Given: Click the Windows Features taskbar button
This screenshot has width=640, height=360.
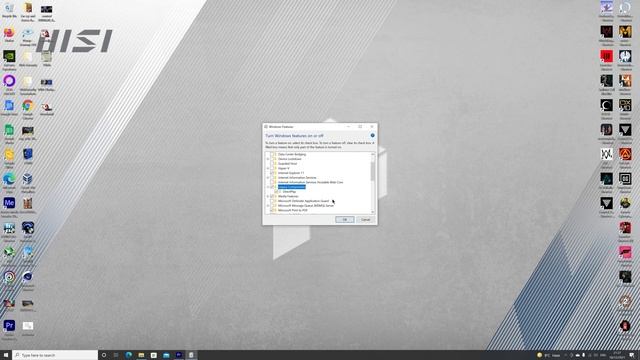Looking at the screenshot, I should coord(191,355).
